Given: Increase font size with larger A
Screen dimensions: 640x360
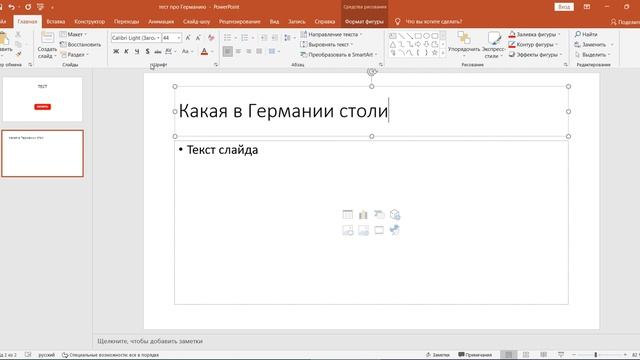Looking at the screenshot, I should click(188, 38).
